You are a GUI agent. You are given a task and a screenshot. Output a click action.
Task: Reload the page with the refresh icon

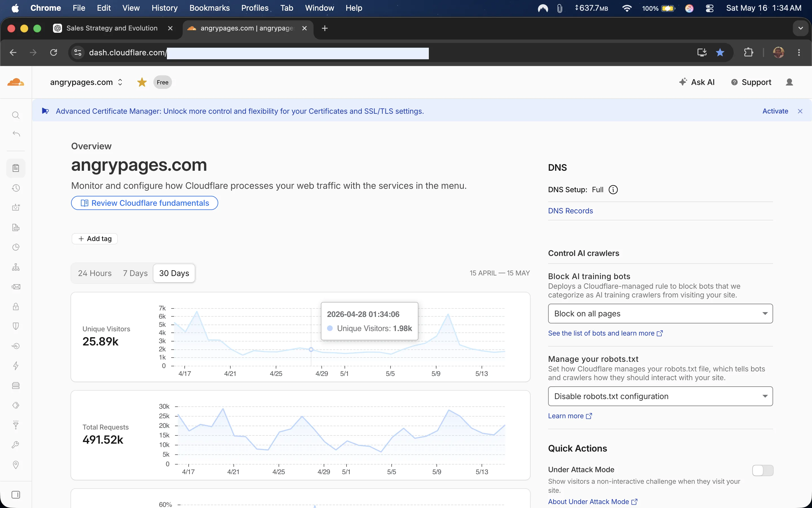coord(54,52)
